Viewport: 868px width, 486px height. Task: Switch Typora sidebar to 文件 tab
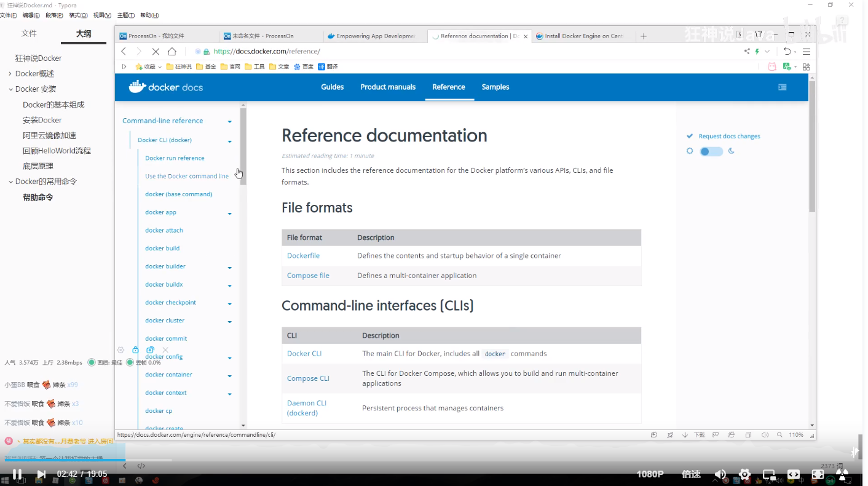click(x=29, y=34)
